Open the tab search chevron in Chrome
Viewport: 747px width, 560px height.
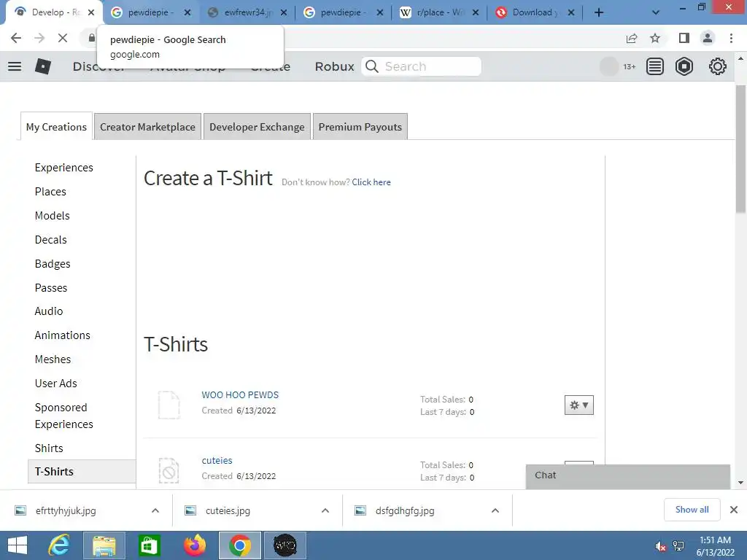(x=656, y=13)
